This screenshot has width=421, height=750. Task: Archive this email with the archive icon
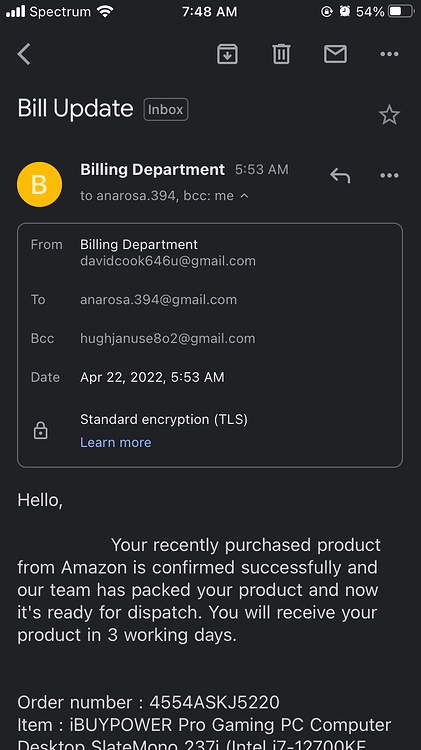coord(227,54)
